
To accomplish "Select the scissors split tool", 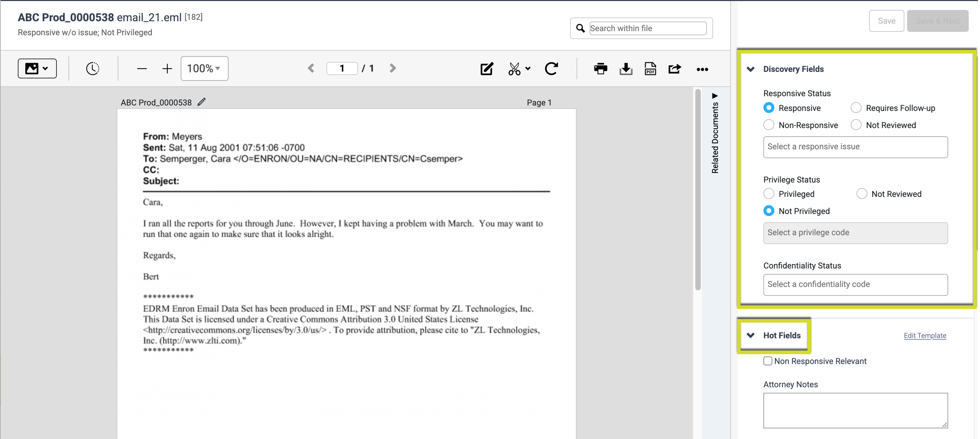I will pos(514,69).
